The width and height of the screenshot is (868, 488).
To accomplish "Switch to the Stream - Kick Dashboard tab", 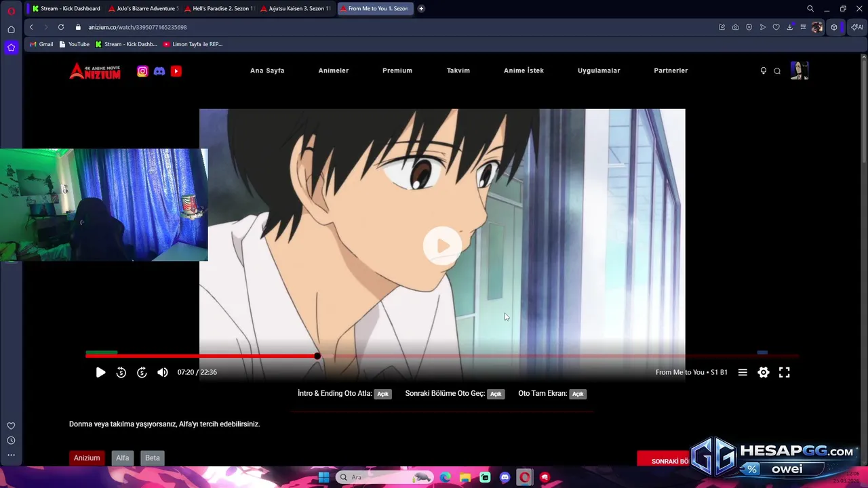I will (66, 9).
